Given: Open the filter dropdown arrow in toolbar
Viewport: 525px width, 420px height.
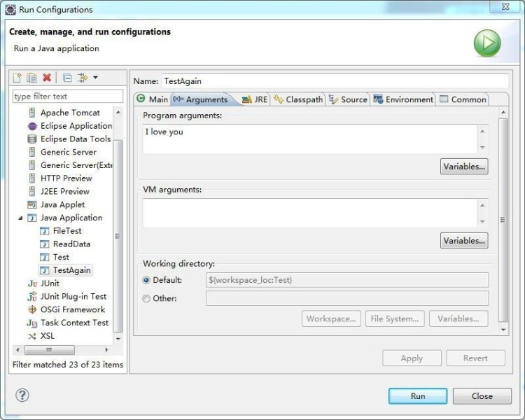Looking at the screenshot, I should (x=95, y=78).
